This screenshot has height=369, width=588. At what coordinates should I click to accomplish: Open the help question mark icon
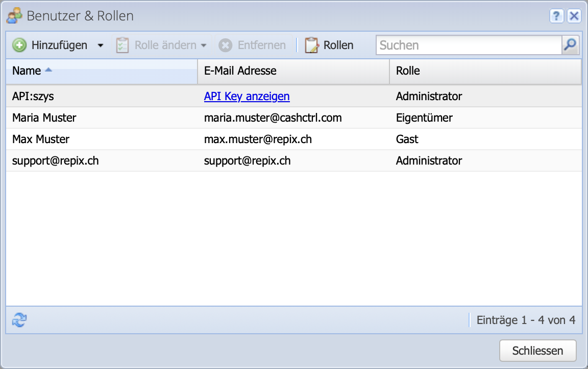click(556, 16)
